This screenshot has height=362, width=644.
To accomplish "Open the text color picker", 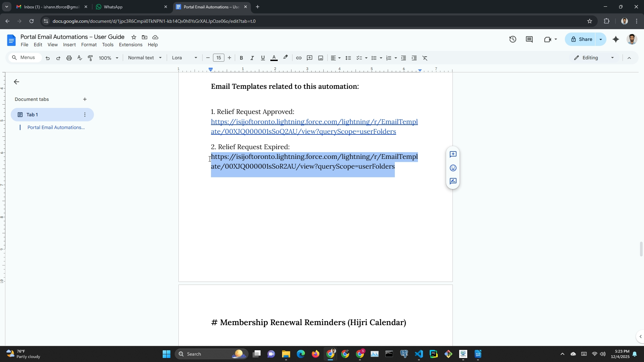I will [274, 58].
